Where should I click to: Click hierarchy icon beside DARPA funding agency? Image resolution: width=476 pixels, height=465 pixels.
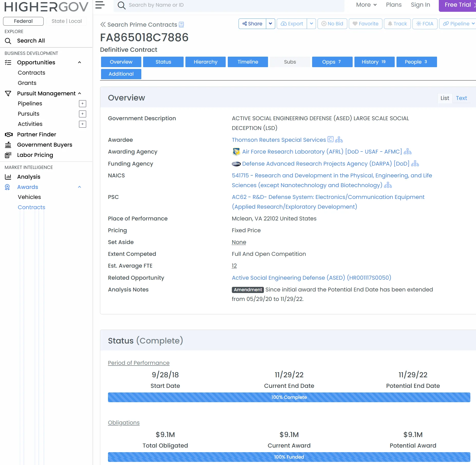(415, 164)
